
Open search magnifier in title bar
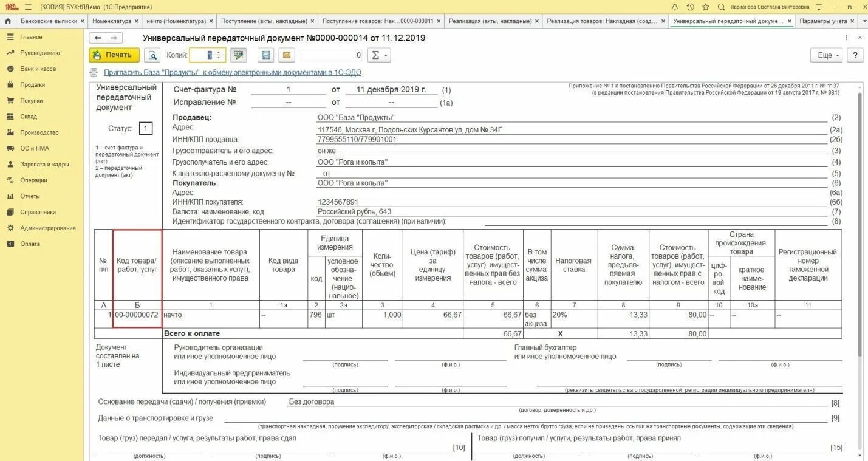721,7
